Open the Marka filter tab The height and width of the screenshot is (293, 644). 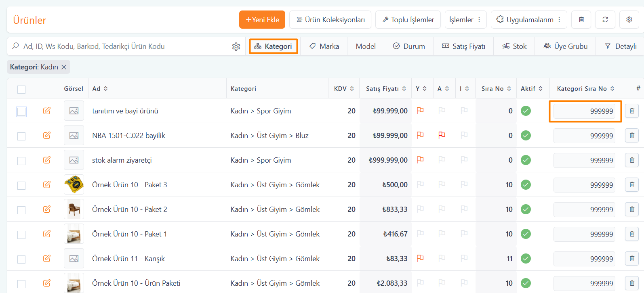[x=324, y=46]
